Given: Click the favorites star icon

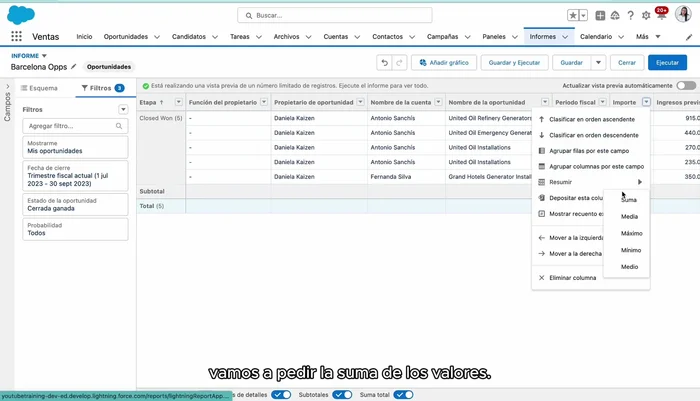Looking at the screenshot, I should coord(573,15).
